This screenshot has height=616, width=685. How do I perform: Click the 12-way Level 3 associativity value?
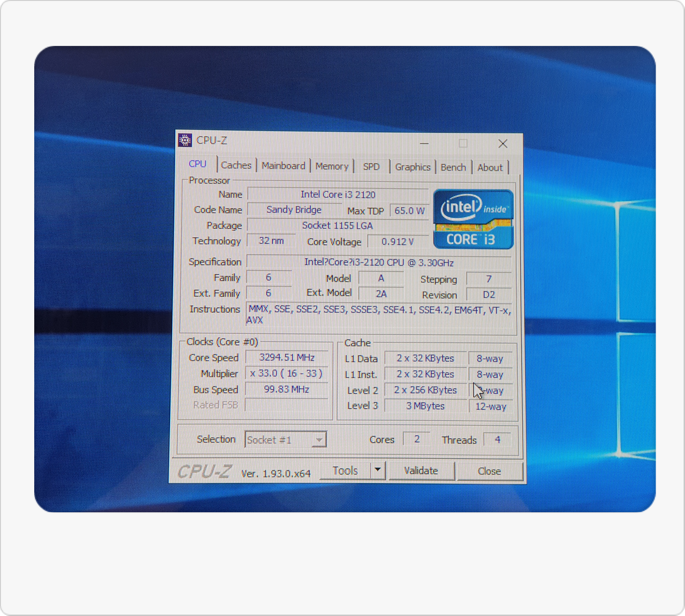[x=491, y=406]
